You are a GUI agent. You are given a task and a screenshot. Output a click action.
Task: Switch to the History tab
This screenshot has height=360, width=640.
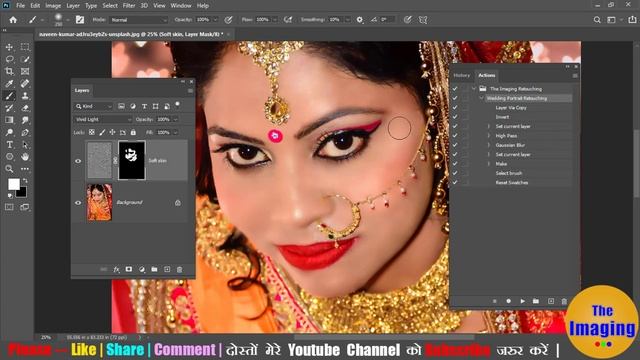click(x=462, y=76)
